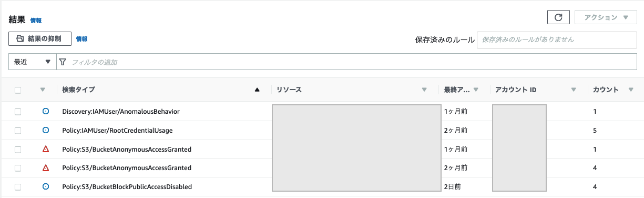Screen dimensions: 644x198
Task: Open the アクション dropdown menu
Action: tap(606, 17)
